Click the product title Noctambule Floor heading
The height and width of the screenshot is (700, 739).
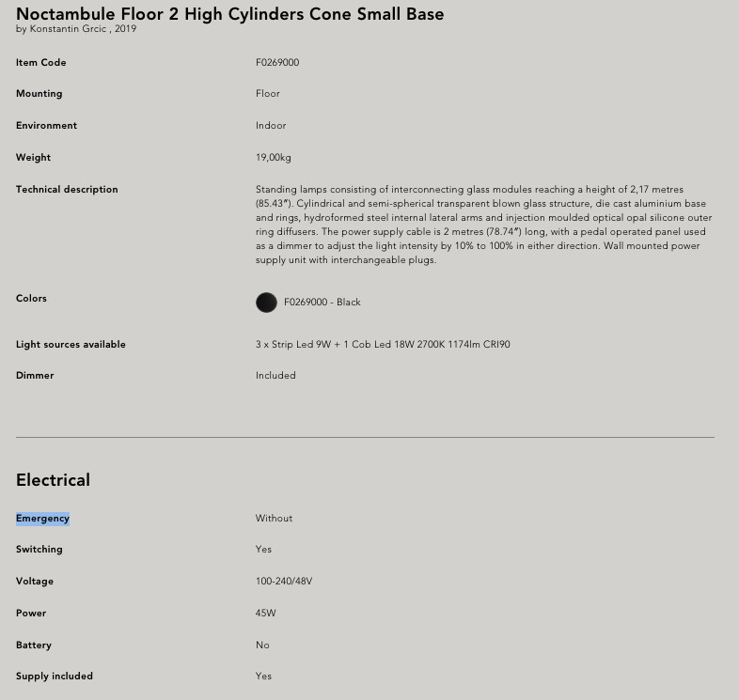[230, 14]
